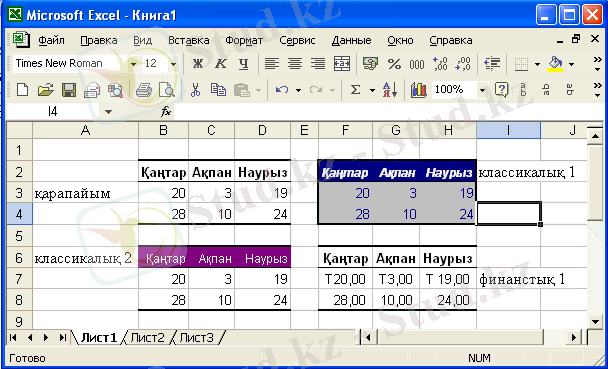
Task: Launch the Chart Wizard icon
Action: 418,90
